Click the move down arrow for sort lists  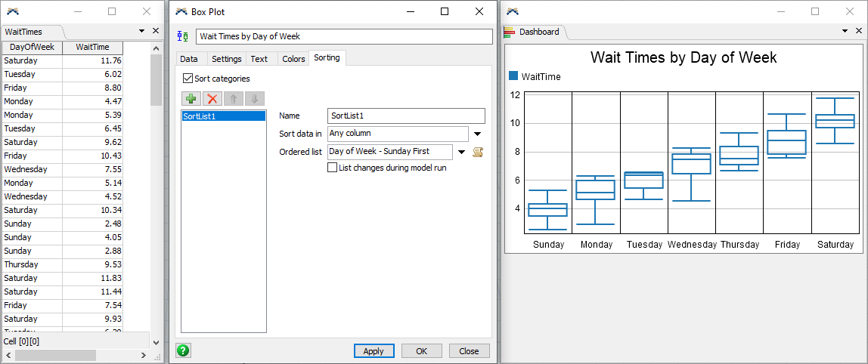[x=255, y=99]
